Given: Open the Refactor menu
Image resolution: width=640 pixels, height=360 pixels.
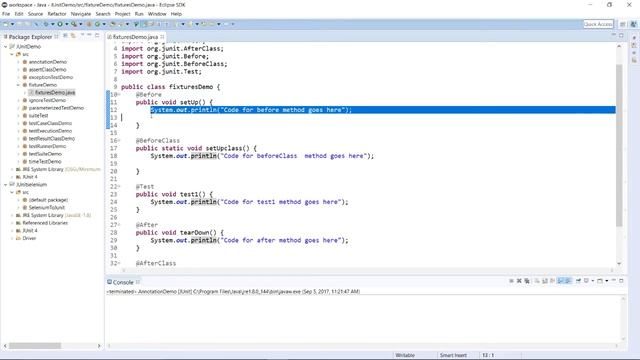Looking at the screenshot, I should click(57, 14).
